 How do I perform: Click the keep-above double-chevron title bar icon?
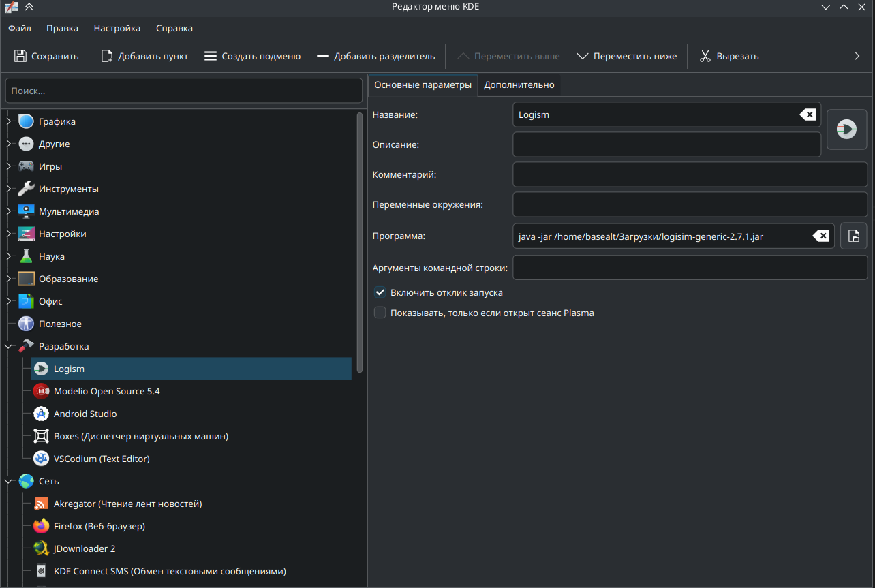click(x=29, y=7)
